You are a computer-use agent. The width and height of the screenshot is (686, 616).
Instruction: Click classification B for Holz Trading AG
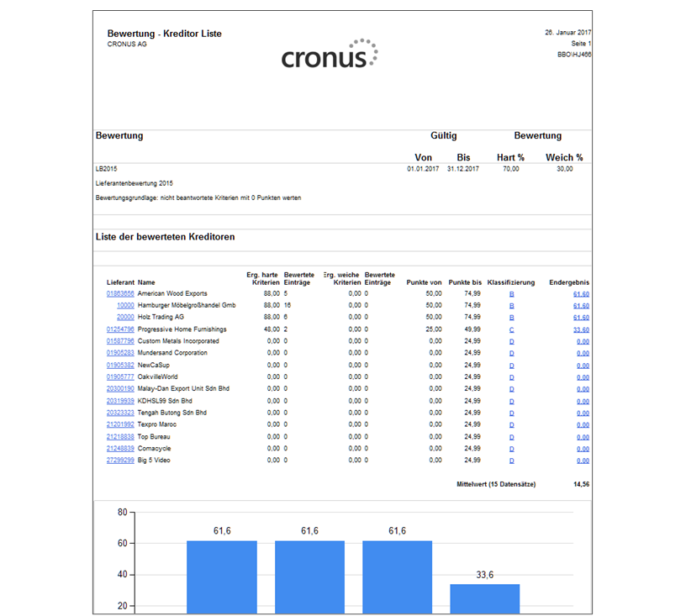[511, 318]
